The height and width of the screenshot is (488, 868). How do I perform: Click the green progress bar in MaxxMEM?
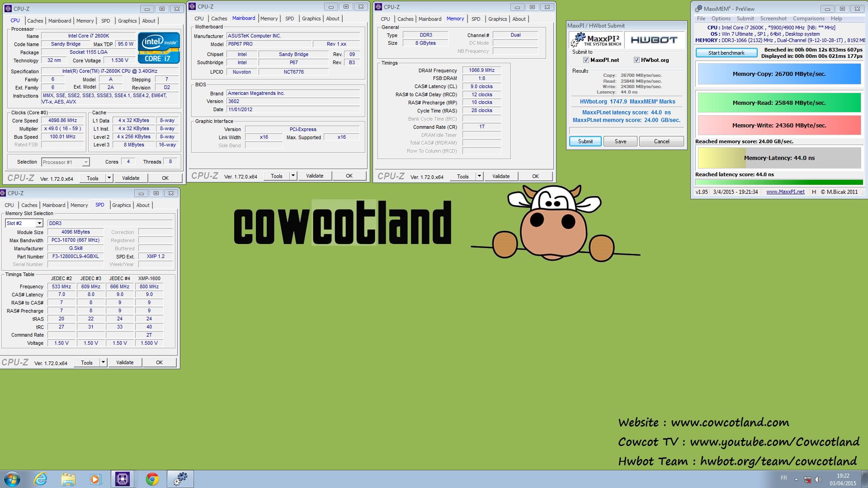coord(779,183)
